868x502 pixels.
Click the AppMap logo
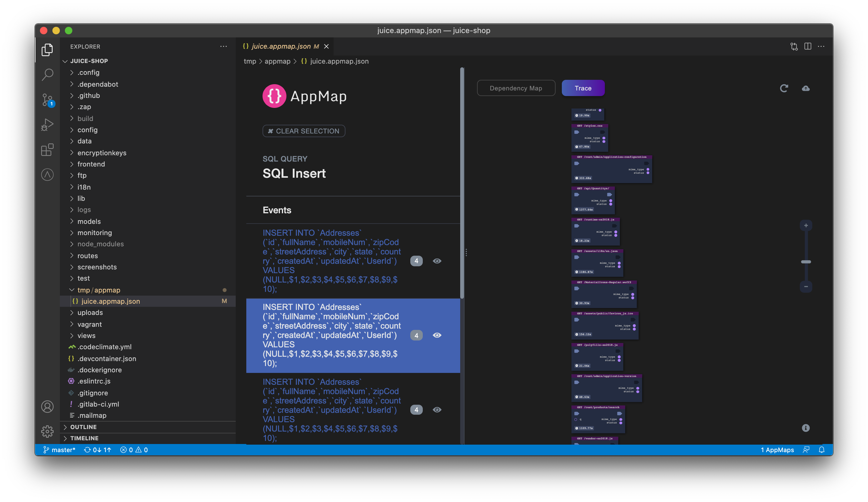[305, 96]
